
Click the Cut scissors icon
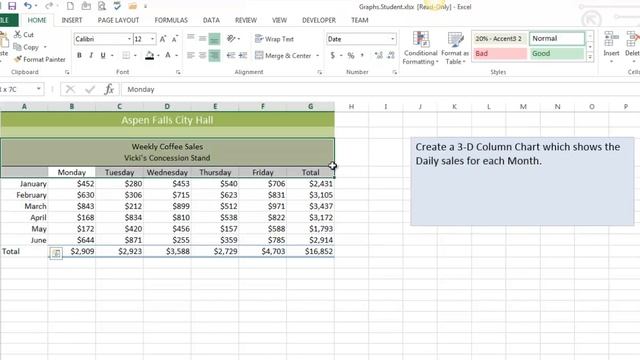coord(18,34)
